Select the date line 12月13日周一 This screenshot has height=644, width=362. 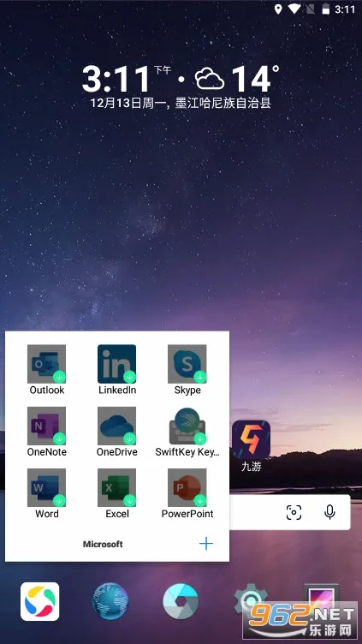pyautogui.click(x=128, y=103)
